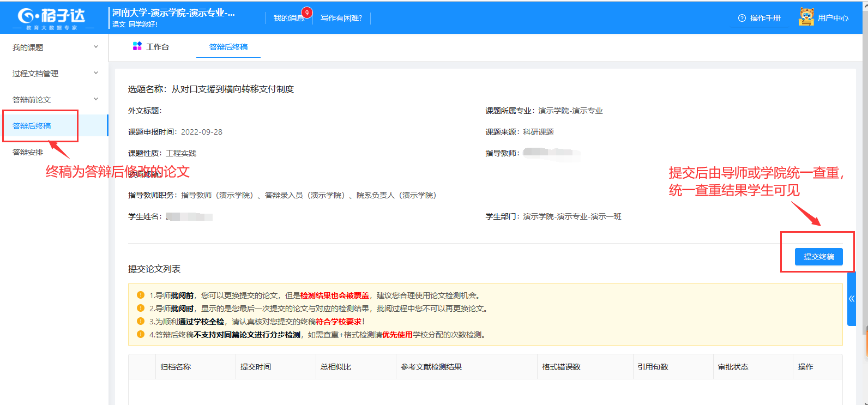
Task: Expand the 过程文档管理 chevron
Action: (96, 73)
